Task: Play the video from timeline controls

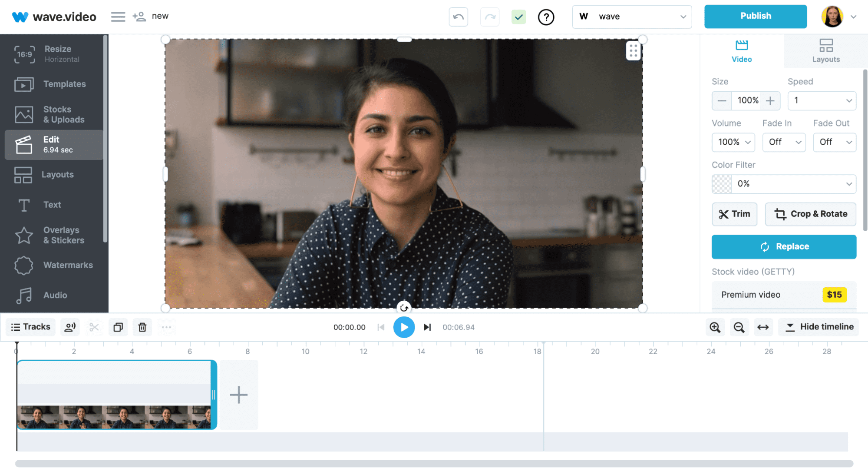Action: pos(404,327)
